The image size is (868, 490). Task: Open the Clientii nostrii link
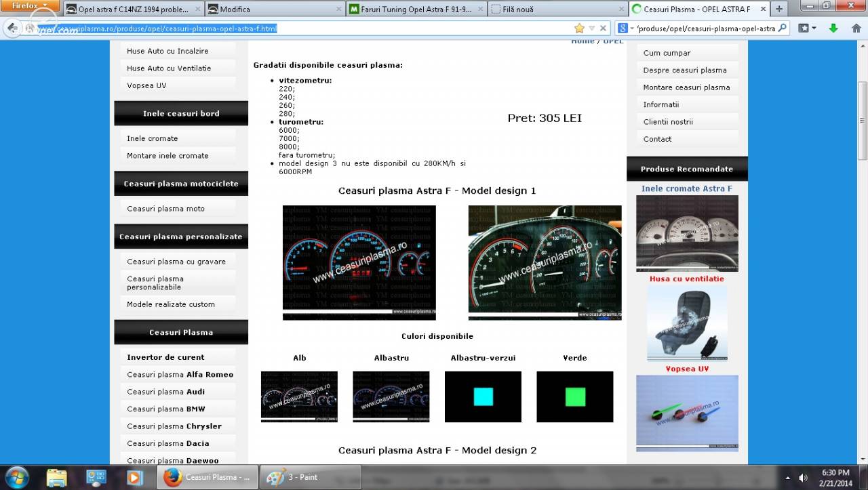(668, 122)
